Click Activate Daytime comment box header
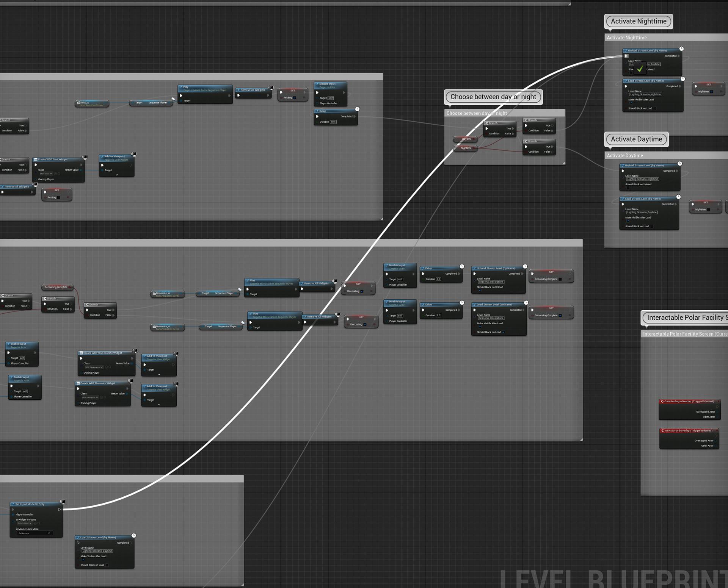728x588 pixels. click(x=666, y=155)
